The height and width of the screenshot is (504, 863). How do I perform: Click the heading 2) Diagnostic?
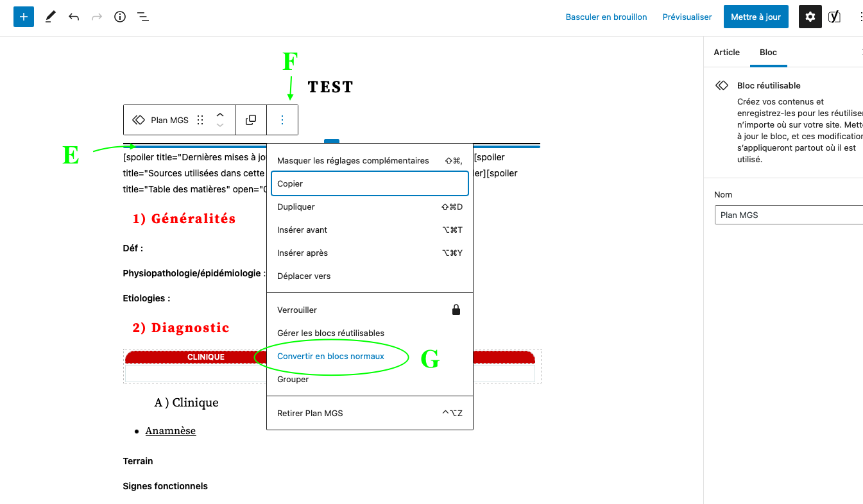click(181, 328)
